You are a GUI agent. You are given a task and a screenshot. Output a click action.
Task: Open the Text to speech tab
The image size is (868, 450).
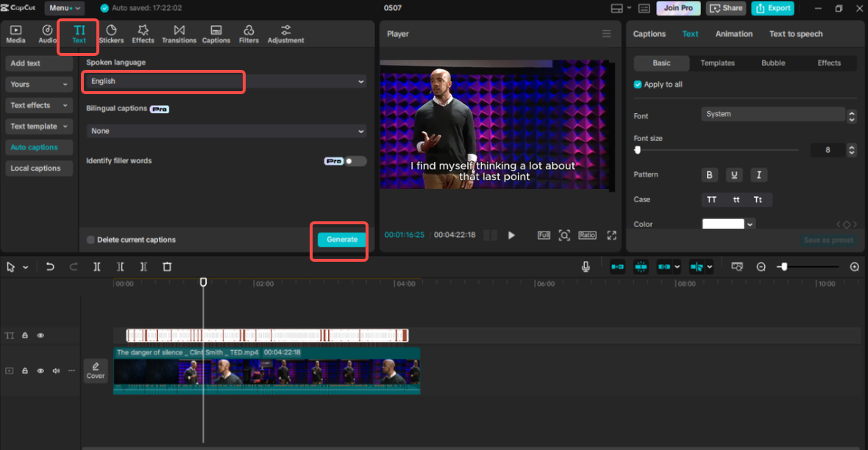pos(796,33)
